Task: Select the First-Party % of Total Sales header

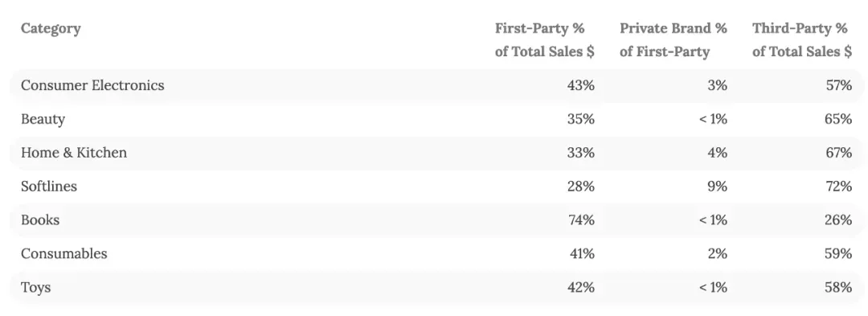Action: 545,40
